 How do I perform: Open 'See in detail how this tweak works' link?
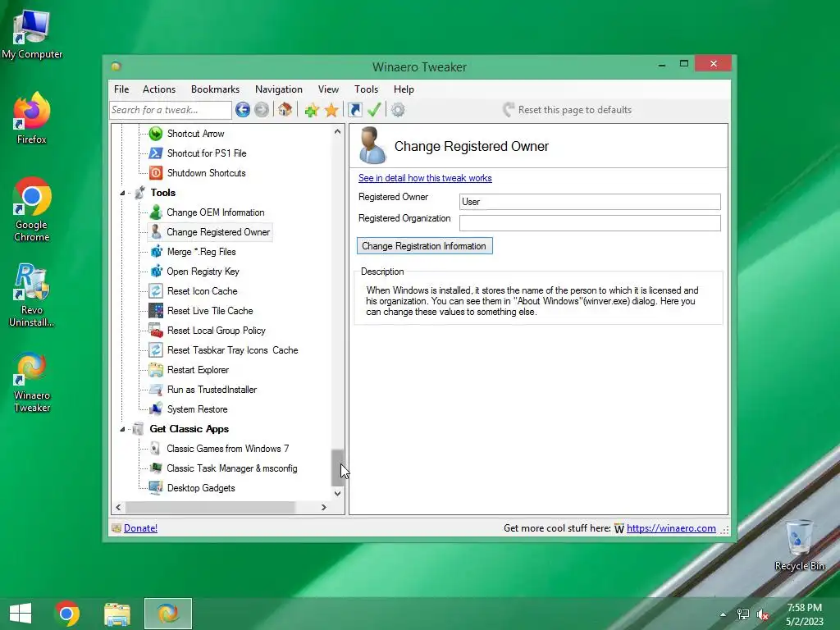coord(425,178)
